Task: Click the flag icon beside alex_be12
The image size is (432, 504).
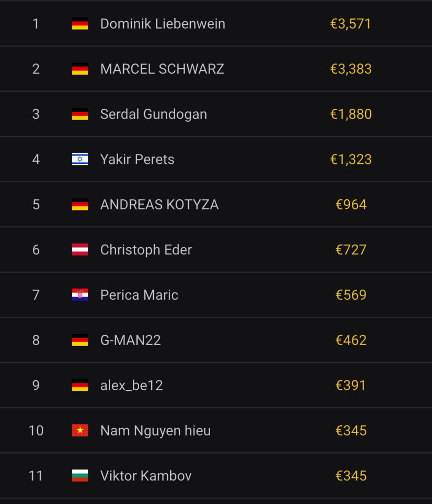Action: (80, 385)
